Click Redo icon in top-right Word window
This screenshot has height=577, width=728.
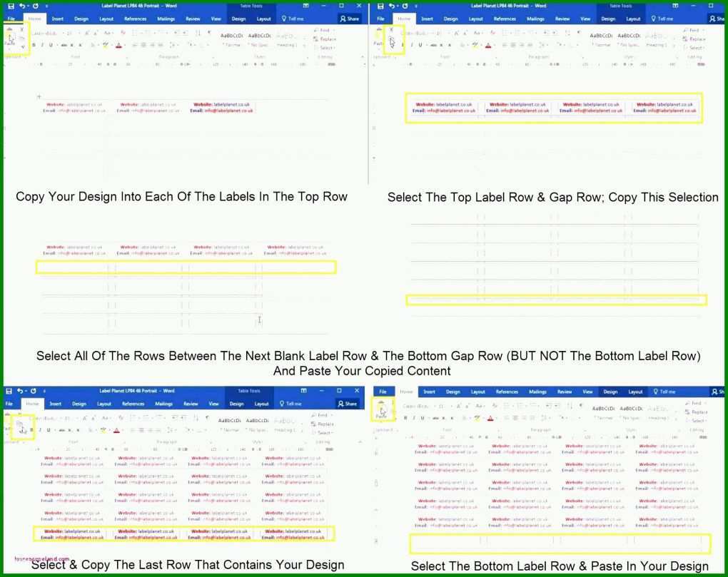(x=405, y=6)
